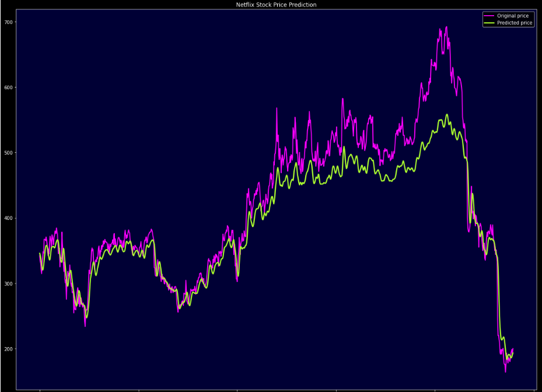Screen dimensions: 542x392
Task: Click the highest peak of the magenta line
Action: pos(447,27)
